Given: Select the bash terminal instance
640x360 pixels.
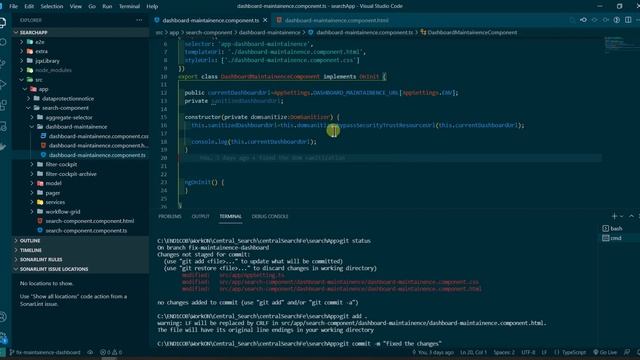Looking at the screenshot, I should pyautogui.click(x=612, y=229).
